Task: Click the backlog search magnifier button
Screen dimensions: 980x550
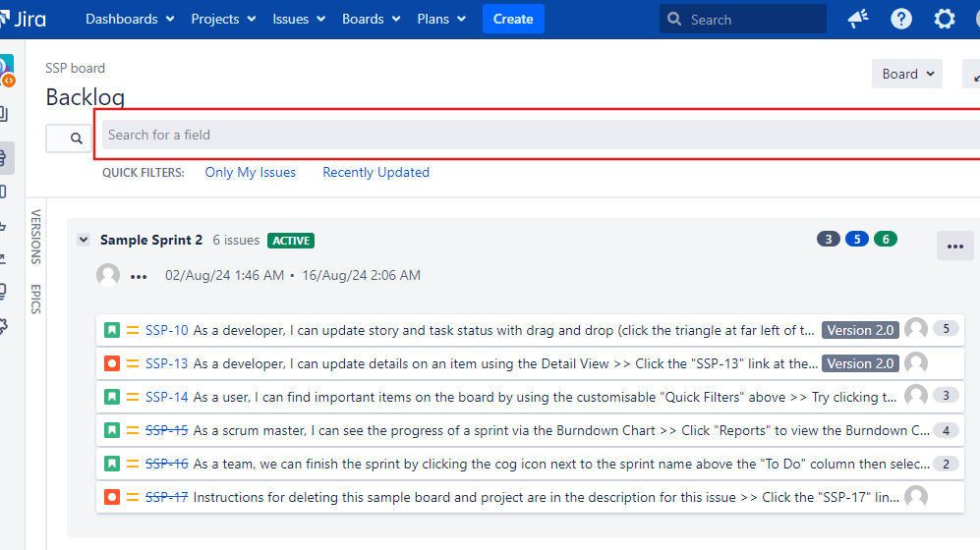Action: (70, 138)
